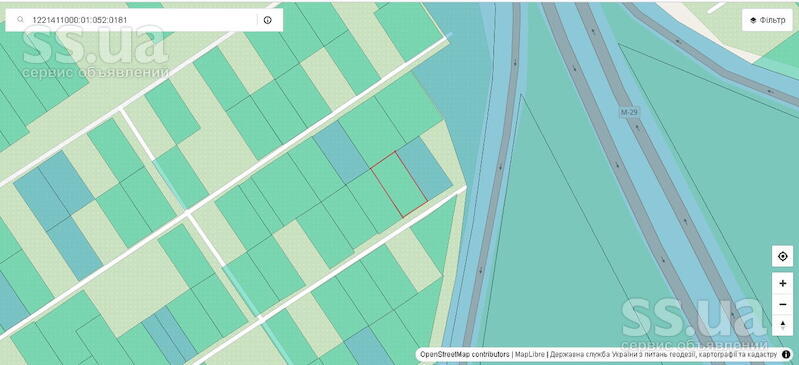The width and height of the screenshot is (799, 365).
Task: Click the M-29 road label
Action: click(x=629, y=112)
